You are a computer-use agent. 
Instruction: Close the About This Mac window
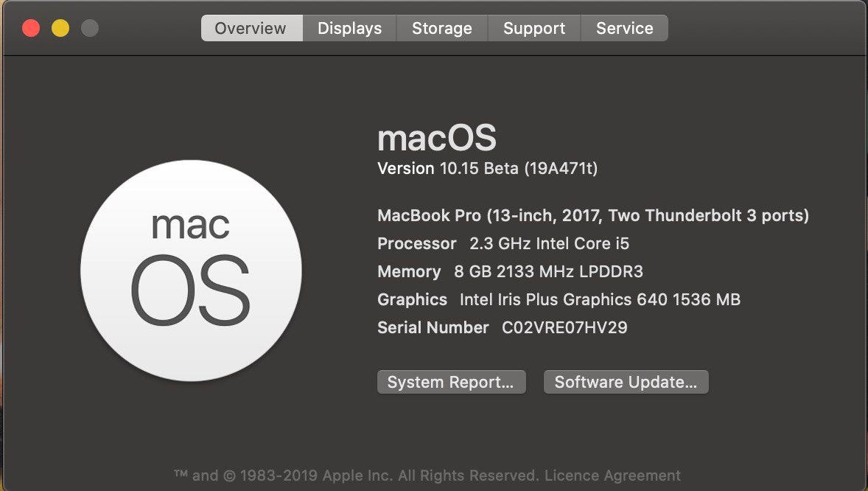point(31,29)
